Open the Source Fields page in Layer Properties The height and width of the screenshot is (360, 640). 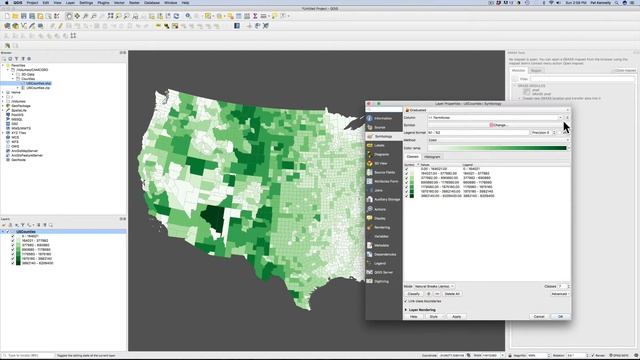[x=384, y=172]
